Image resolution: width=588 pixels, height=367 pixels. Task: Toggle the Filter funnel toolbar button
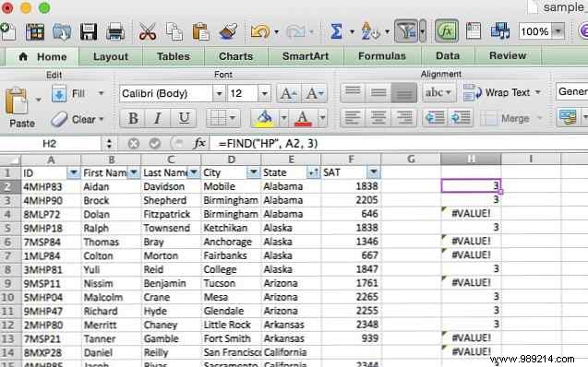pos(406,31)
